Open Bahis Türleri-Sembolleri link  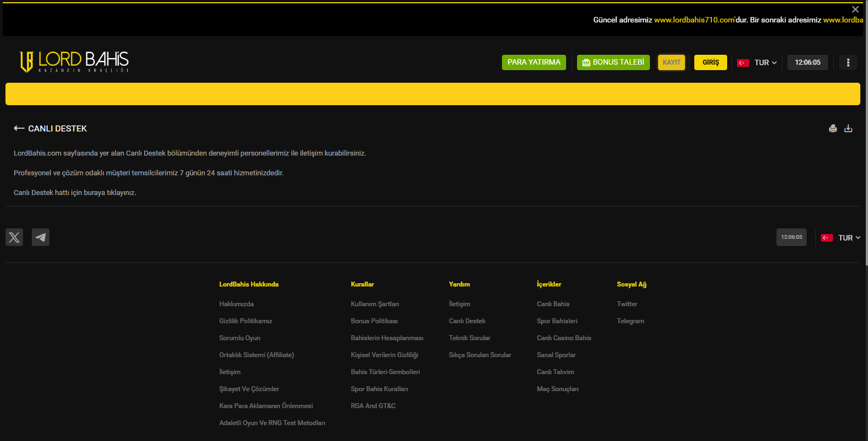pos(385,372)
